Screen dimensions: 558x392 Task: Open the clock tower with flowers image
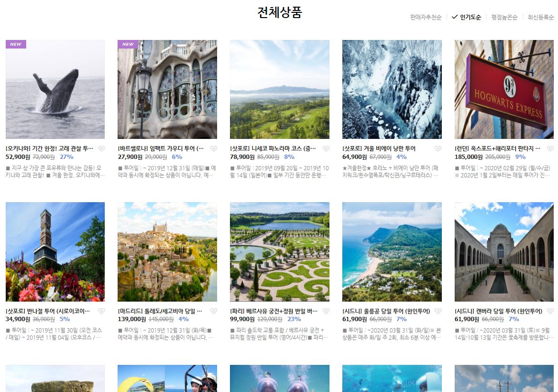[x=55, y=252]
